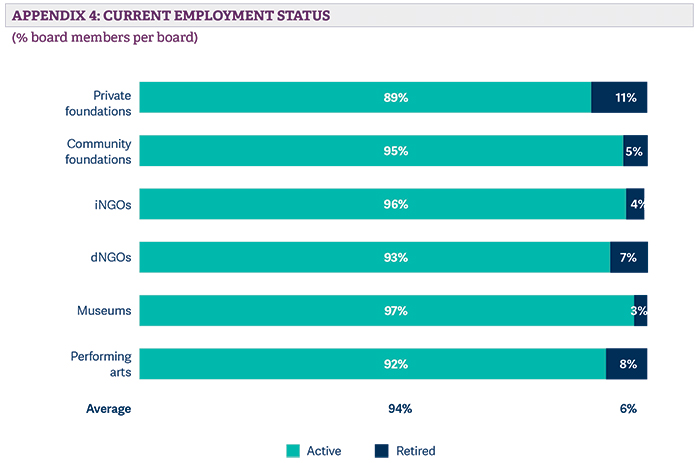Select the Museums 97% active bar
700x463 pixels.
[x=387, y=311]
